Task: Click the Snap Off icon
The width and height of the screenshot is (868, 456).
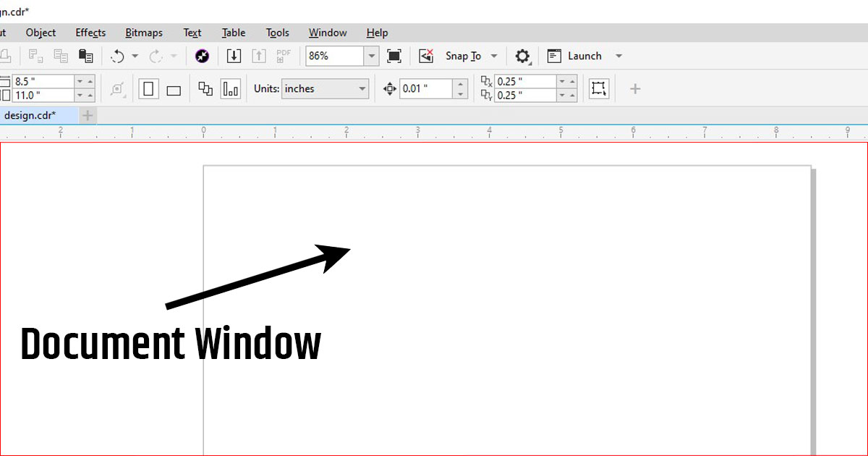Action: 426,56
